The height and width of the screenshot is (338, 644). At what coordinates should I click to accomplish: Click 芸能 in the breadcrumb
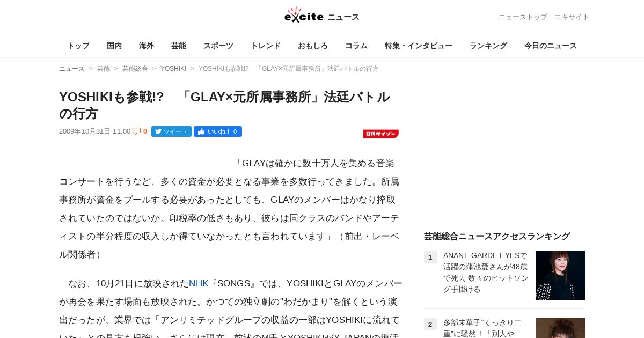coord(104,69)
